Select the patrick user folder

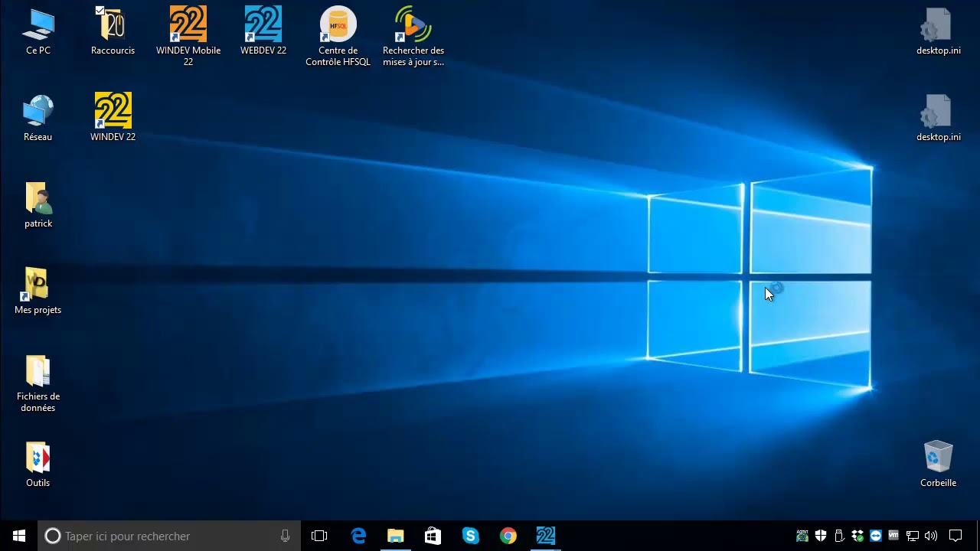click(x=38, y=204)
